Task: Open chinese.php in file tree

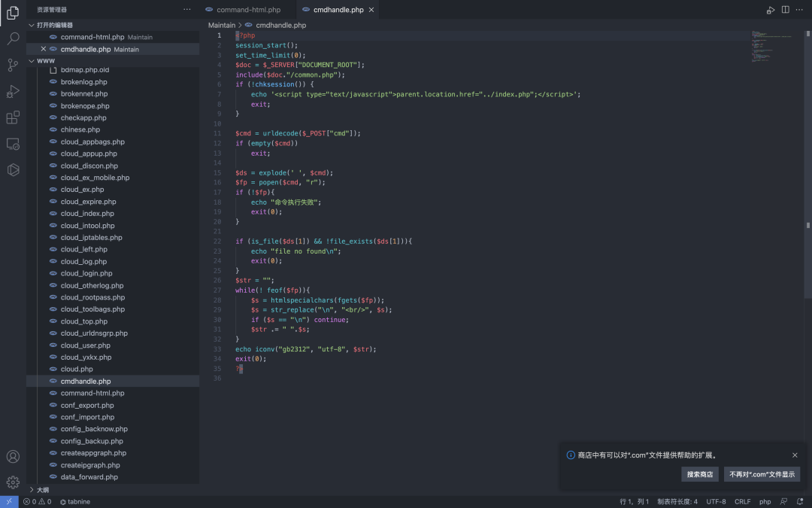Action: pyautogui.click(x=113, y=129)
